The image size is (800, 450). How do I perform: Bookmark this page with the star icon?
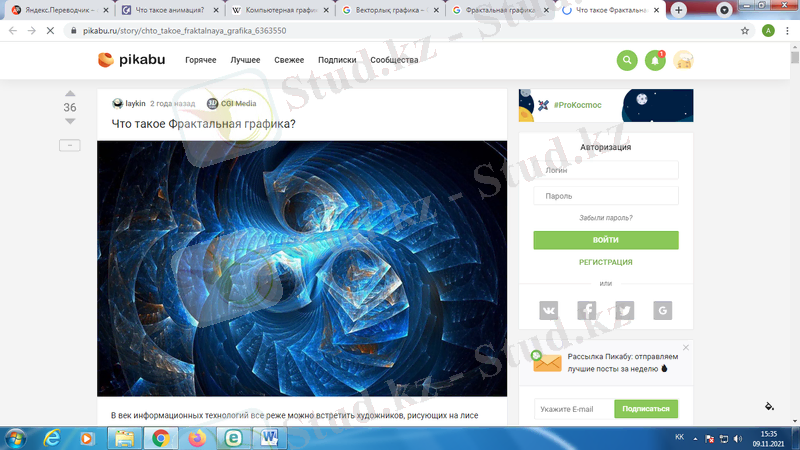(x=745, y=31)
